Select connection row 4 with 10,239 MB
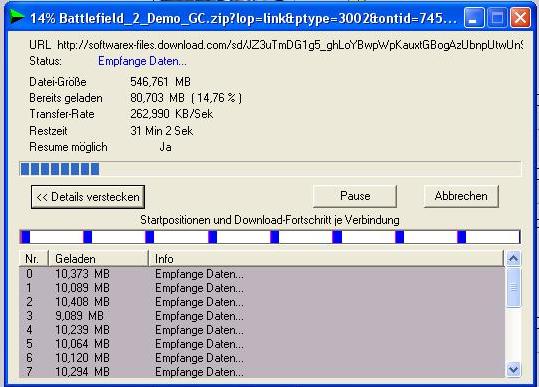The width and height of the screenshot is (539, 387). click(x=262, y=330)
